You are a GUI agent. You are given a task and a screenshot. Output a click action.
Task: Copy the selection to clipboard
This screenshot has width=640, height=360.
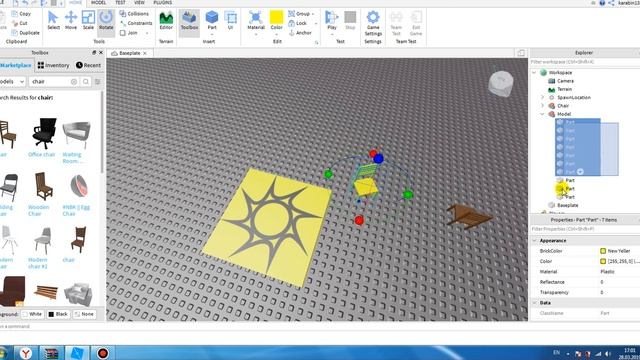click(x=21, y=13)
